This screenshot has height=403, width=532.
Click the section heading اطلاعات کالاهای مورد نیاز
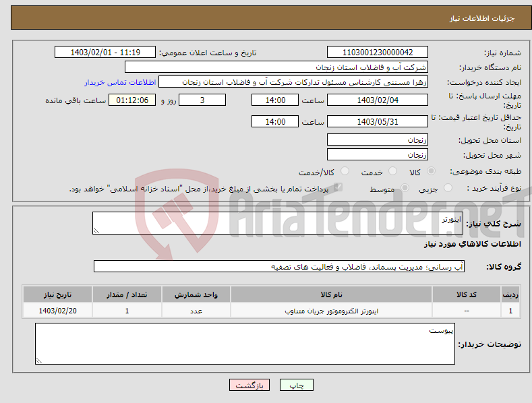(472, 244)
